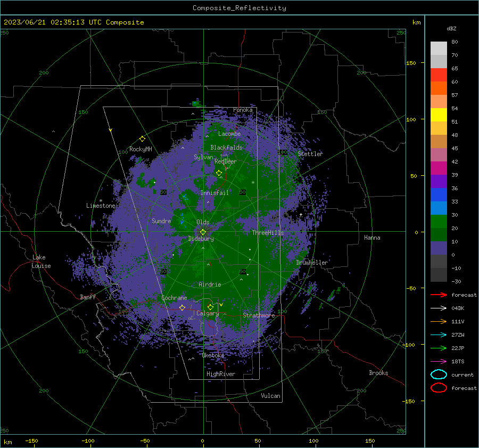Select the dark gray -10 to -30 swatch
Viewport: 479px width, 448px height.
[439, 275]
